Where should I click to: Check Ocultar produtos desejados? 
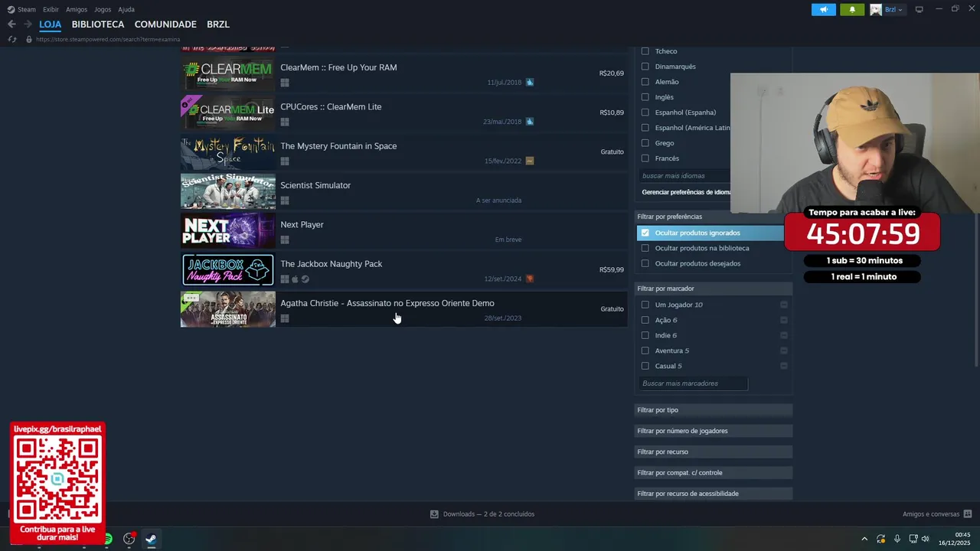point(645,263)
